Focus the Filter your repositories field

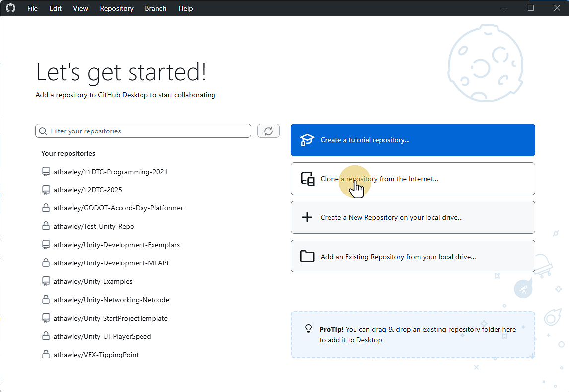[149, 131]
